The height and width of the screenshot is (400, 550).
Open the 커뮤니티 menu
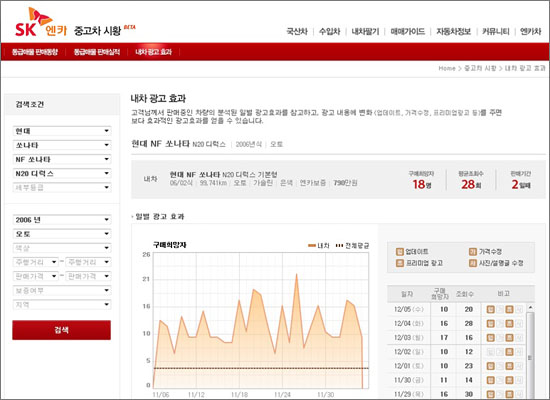(495, 32)
